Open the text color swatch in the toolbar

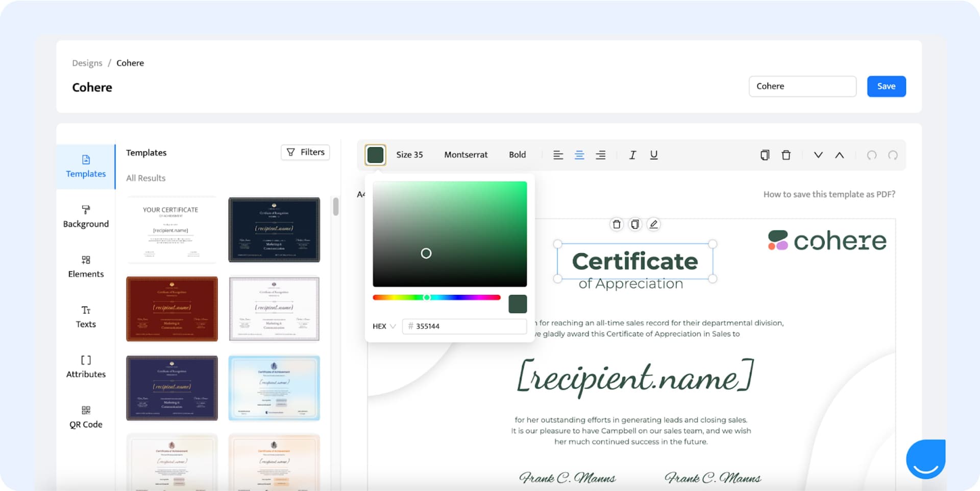coord(375,154)
